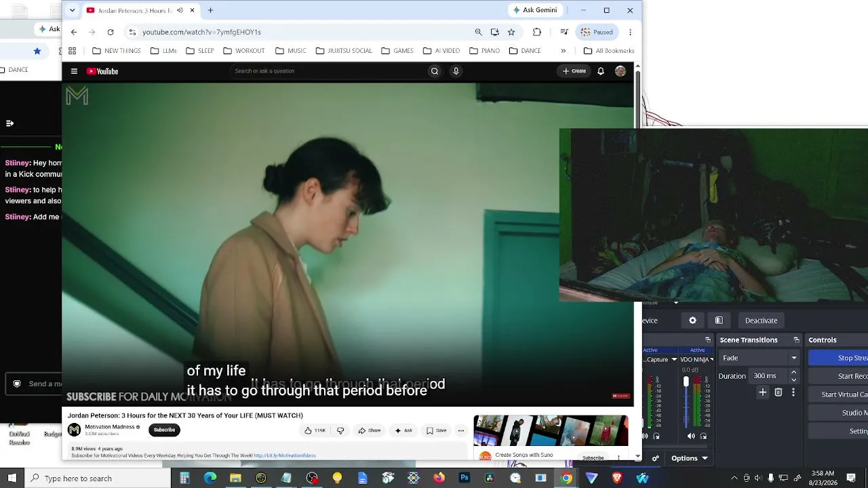Undock the Scene Transitions panel

click(796, 340)
